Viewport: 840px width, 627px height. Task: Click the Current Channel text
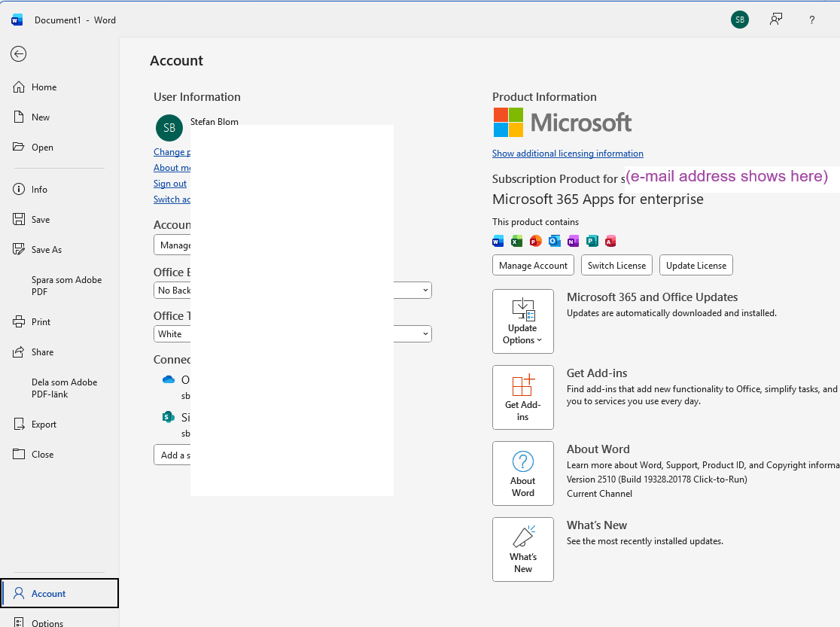pos(599,494)
